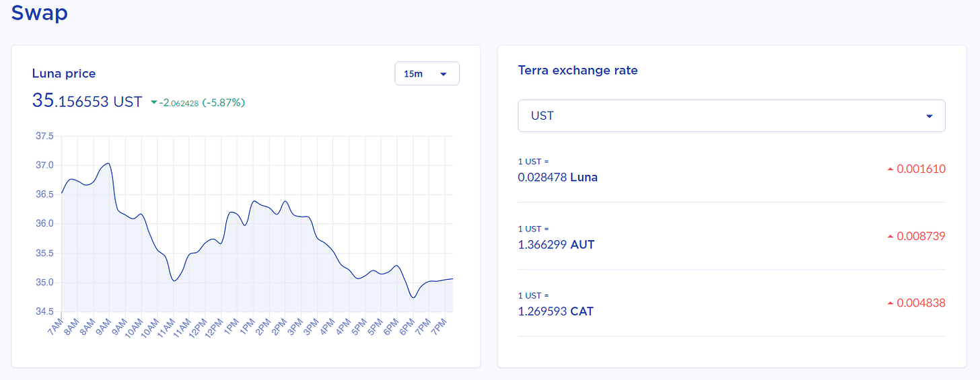Click red up-arrow beside 0.001610
Screen dimensions: 980x380
pyautogui.click(x=890, y=169)
